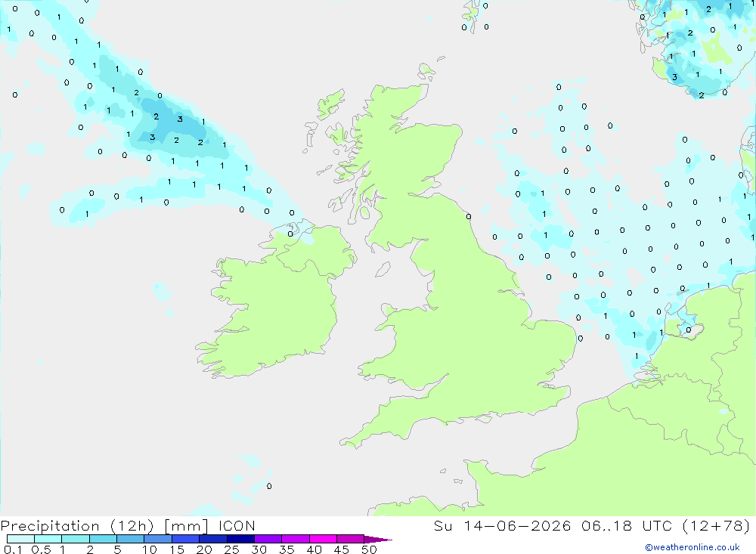Click the 20 legend scale label
Viewport: 756px width, 554px height.
click(x=204, y=549)
